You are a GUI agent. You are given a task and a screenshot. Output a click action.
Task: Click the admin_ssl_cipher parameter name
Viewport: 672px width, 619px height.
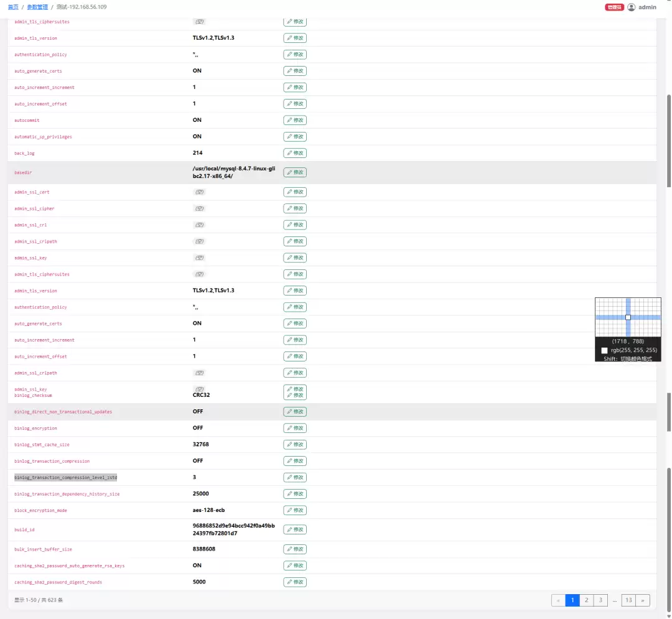[x=34, y=208]
